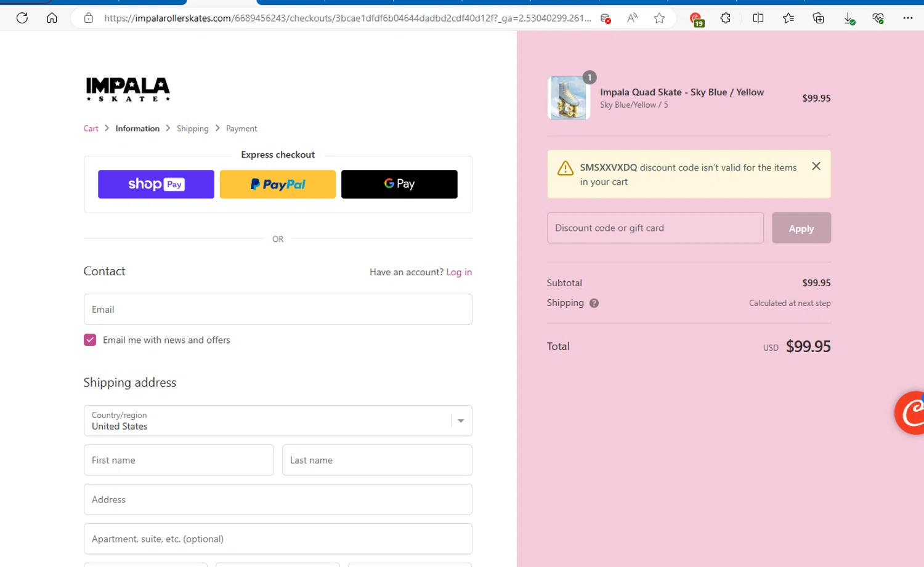Click the Impala Skate logo
This screenshot has width=924, height=567.
pyautogui.click(x=128, y=89)
